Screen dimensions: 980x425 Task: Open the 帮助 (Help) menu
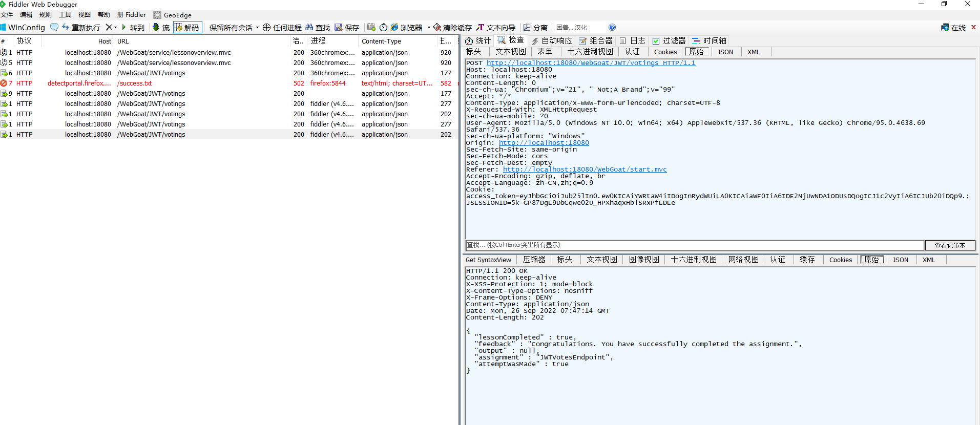104,14
